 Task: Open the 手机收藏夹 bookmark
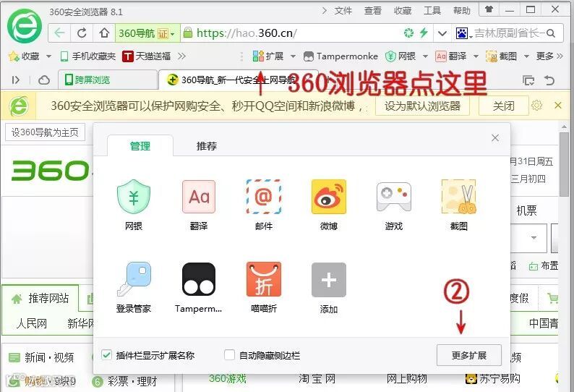[x=88, y=56]
